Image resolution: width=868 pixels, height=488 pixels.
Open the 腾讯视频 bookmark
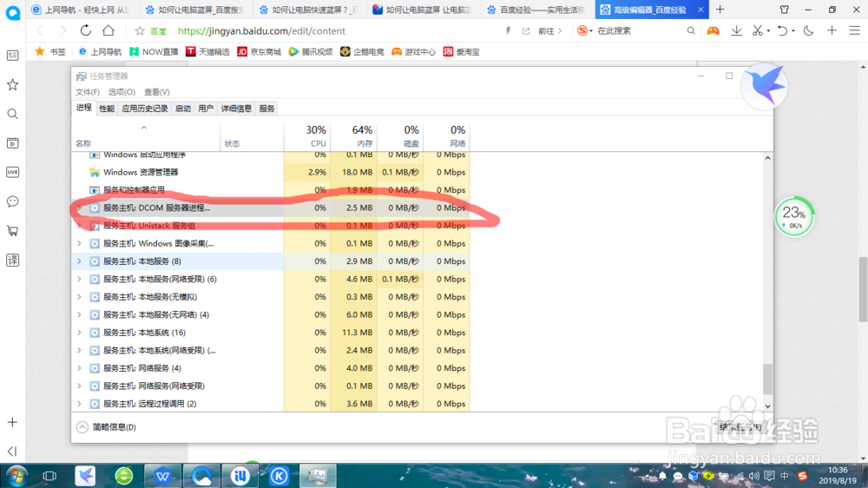tap(311, 51)
